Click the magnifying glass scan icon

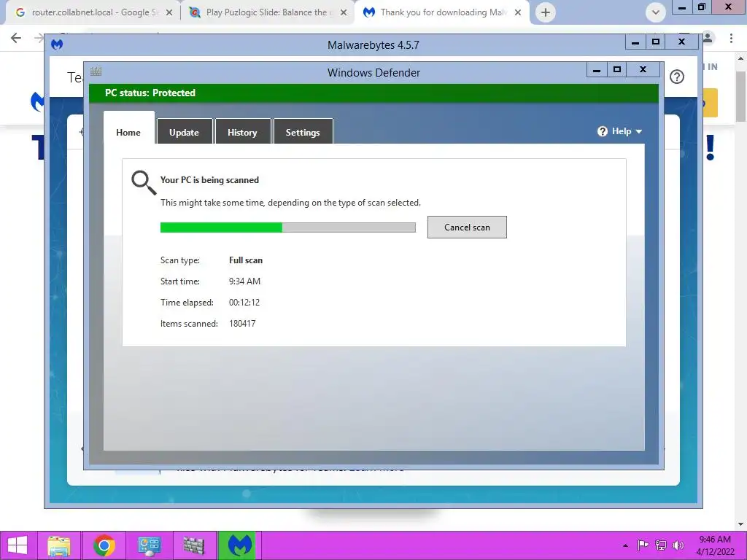(x=144, y=183)
